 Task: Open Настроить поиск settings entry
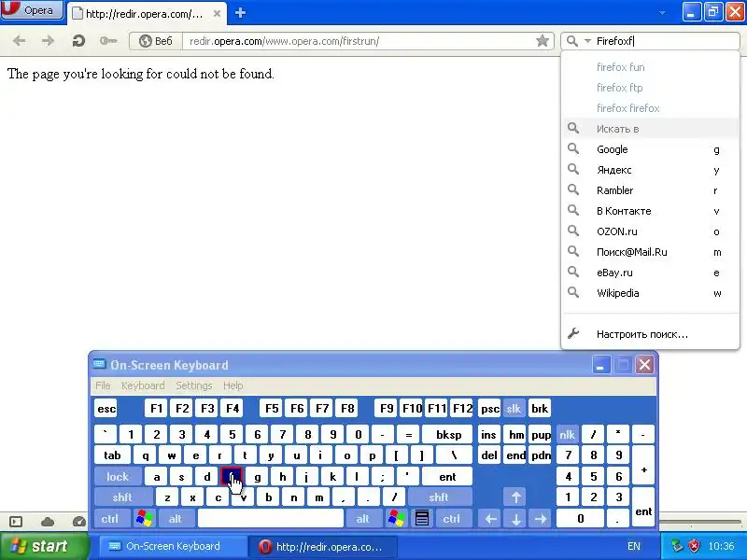[x=651, y=334]
